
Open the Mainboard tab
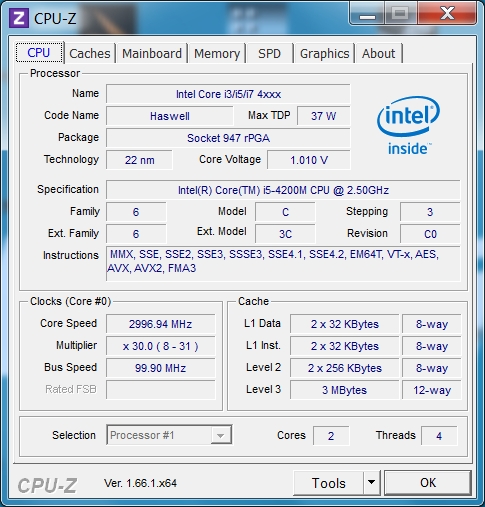coord(152,53)
